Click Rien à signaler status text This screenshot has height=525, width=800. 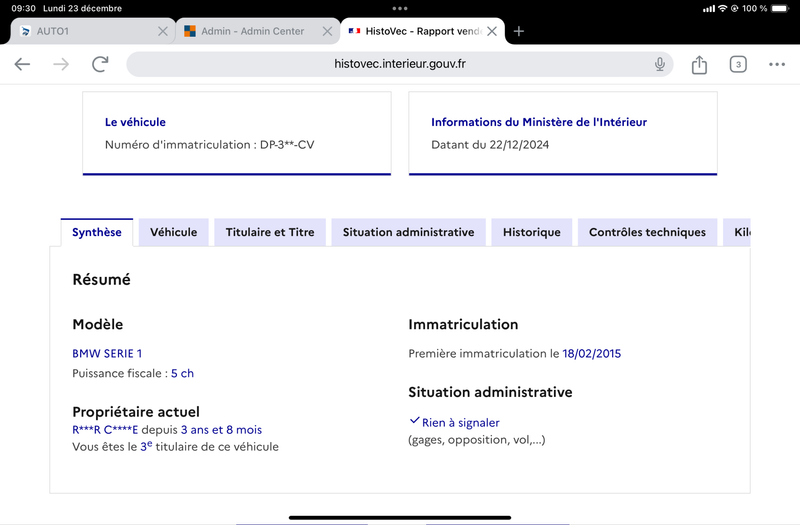(x=460, y=423)
